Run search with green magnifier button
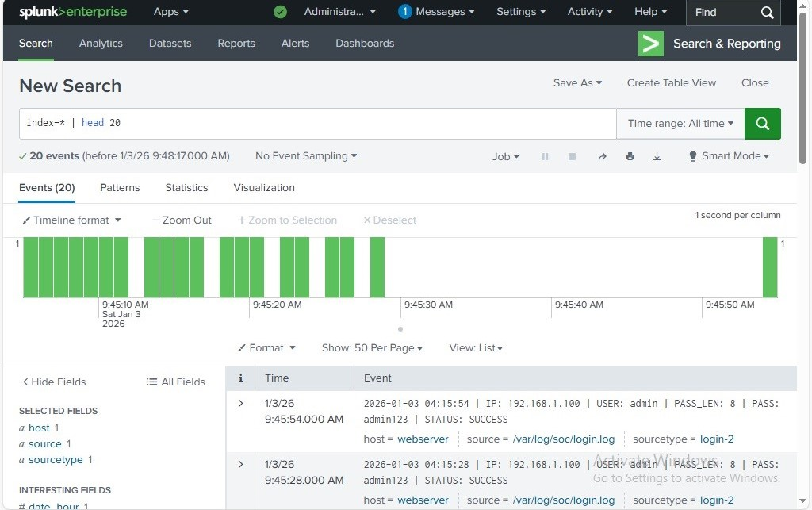 pyautogui.click(x=762, y=123)
